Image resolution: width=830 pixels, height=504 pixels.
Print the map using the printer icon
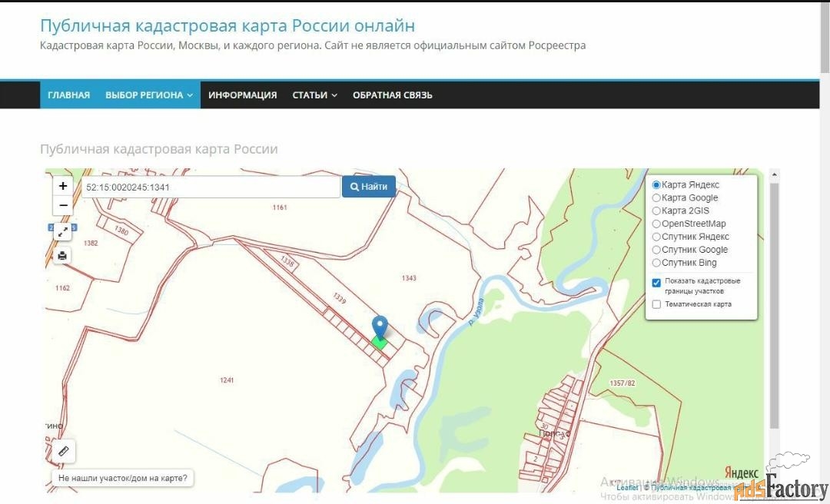click(x=63, y=255)
